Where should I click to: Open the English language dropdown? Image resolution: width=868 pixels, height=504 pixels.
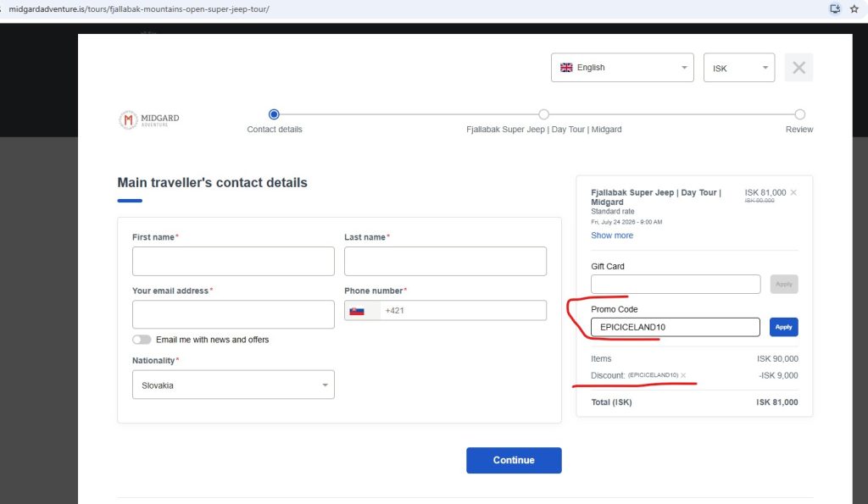(x=622, y=68)
